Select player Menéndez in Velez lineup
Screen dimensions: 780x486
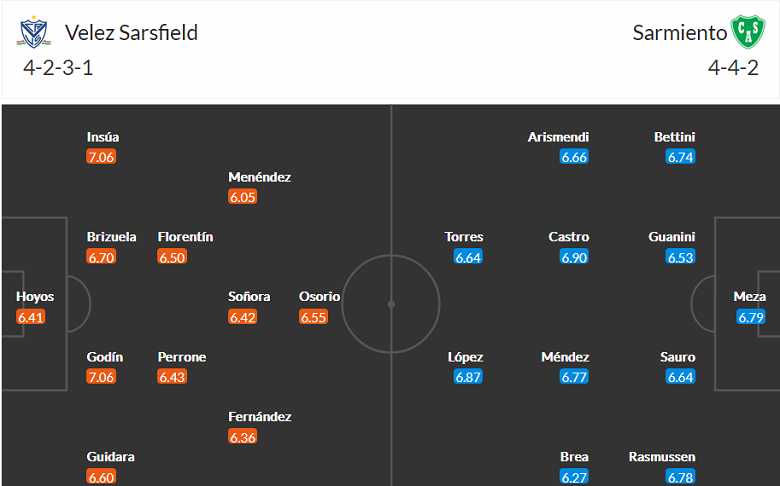pyautogui.click(x=259, y=177)
